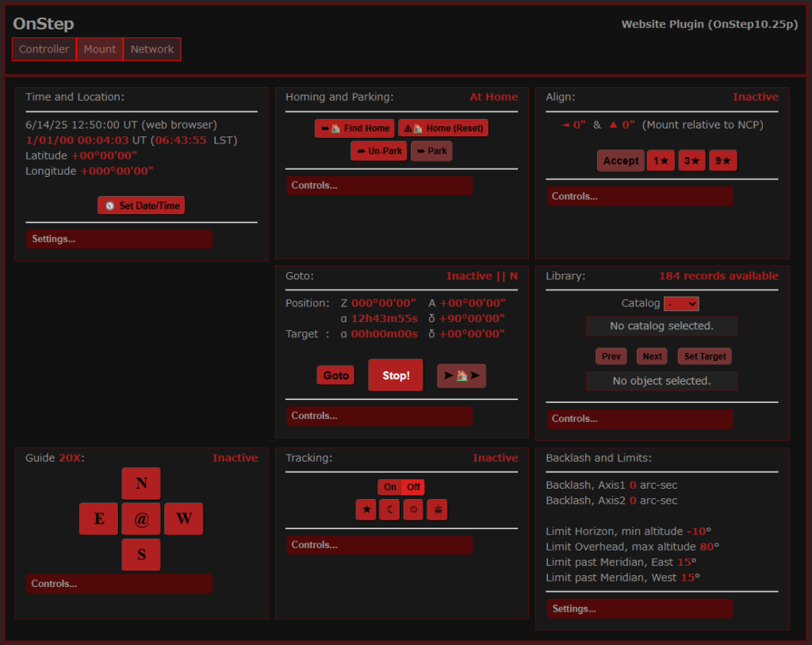
Task: Expand Controls under Homing and Parking
Action: click(x=379, y=186)
